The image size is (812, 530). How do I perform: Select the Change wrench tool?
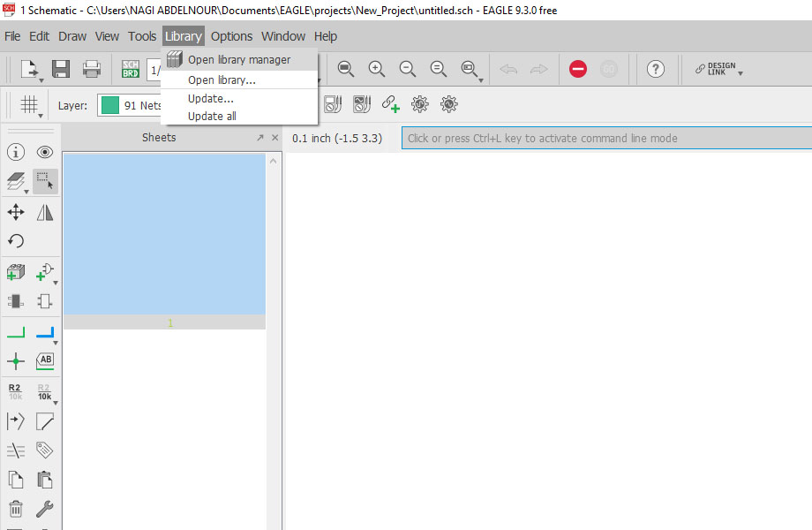pos(45,509)
